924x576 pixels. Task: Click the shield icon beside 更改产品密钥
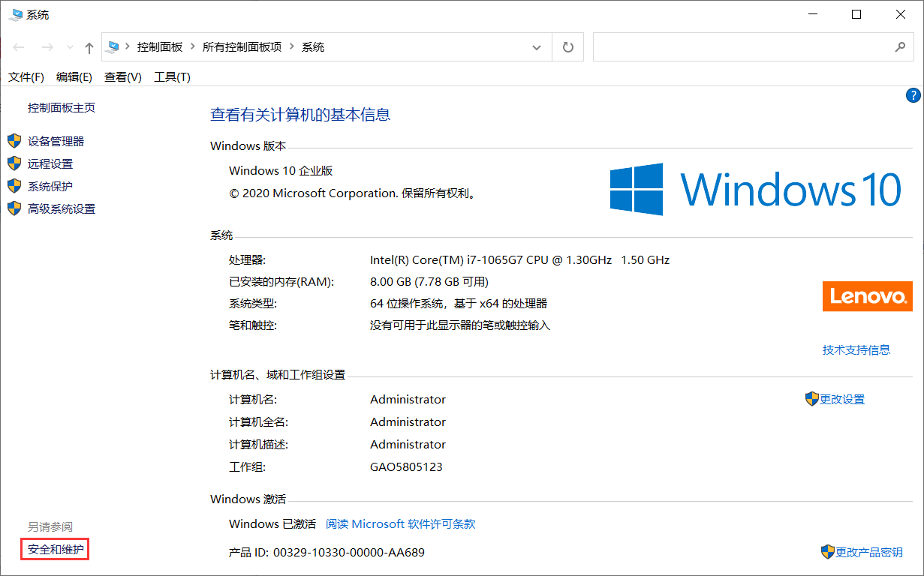point(828,552)
